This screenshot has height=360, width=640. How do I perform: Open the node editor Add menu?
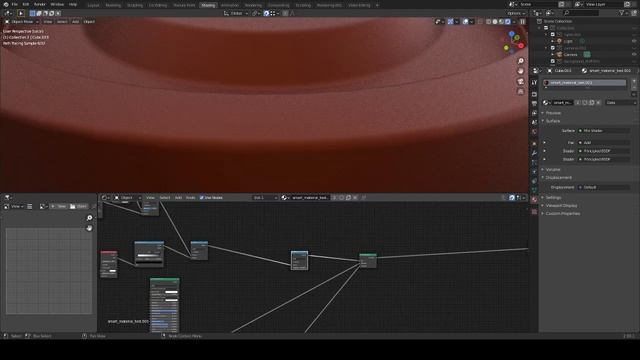[x=178, y=198]
